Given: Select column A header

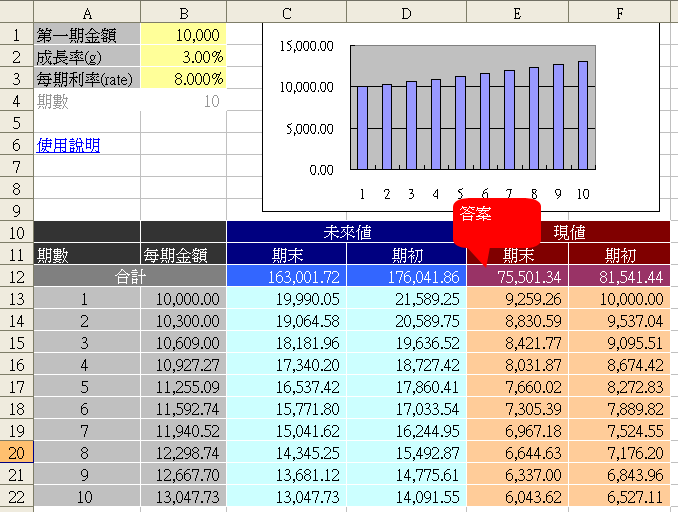Looking at the screenshot, I should pos(87,12).
